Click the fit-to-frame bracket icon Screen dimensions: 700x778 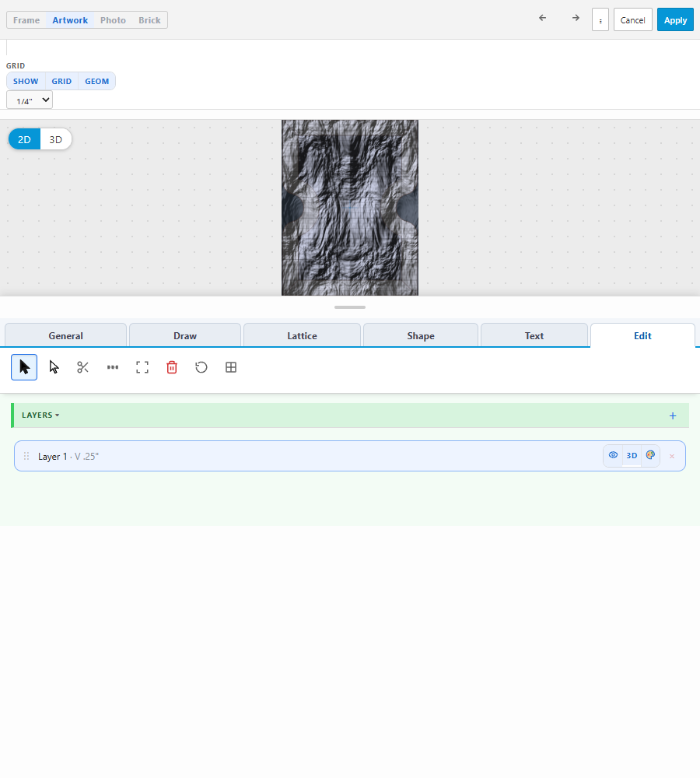click(142, 367)
